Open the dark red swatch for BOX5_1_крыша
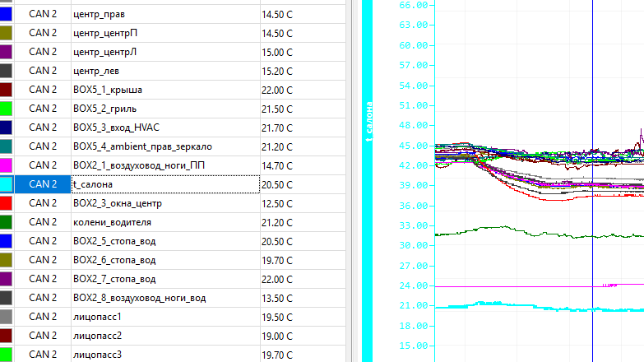The width and height of the screenshot is (644, 362). (7, 90)
